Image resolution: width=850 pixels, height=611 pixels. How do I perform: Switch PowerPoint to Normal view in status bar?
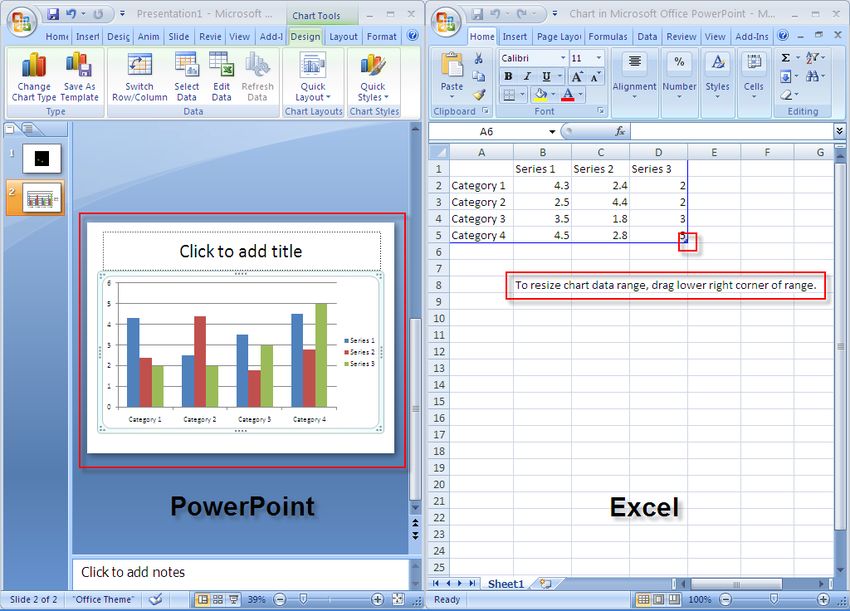[202, 599]
